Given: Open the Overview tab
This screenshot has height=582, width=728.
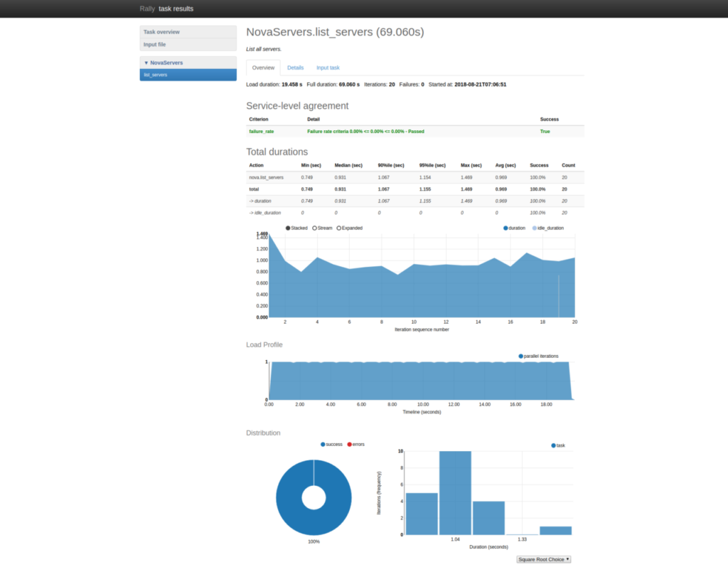Looking at the screenshot, I should click(263, 68).
